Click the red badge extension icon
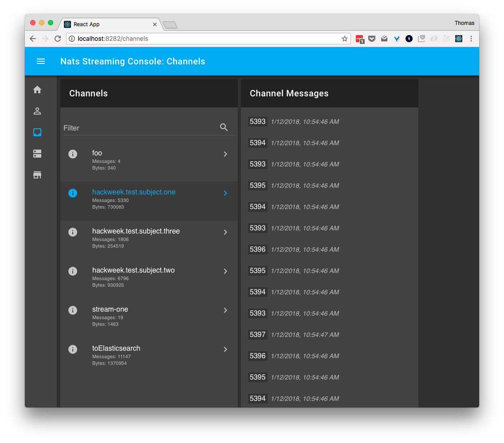 360,39
